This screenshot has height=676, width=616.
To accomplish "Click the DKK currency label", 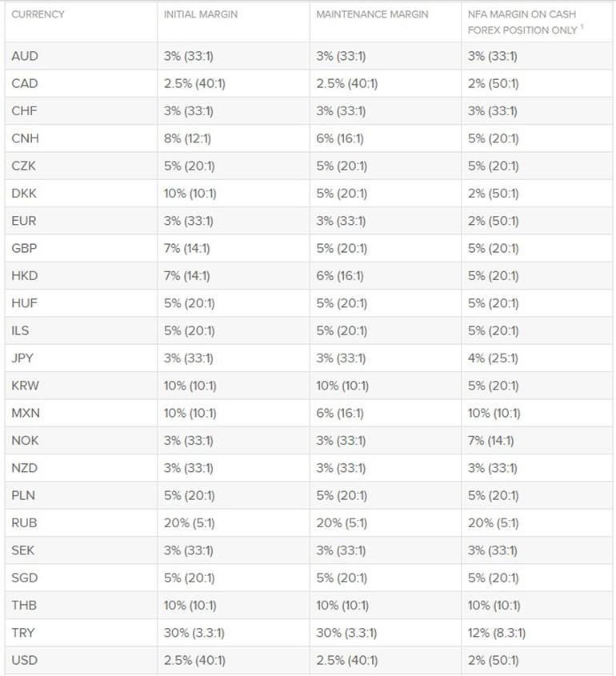I will pos(24,193).
